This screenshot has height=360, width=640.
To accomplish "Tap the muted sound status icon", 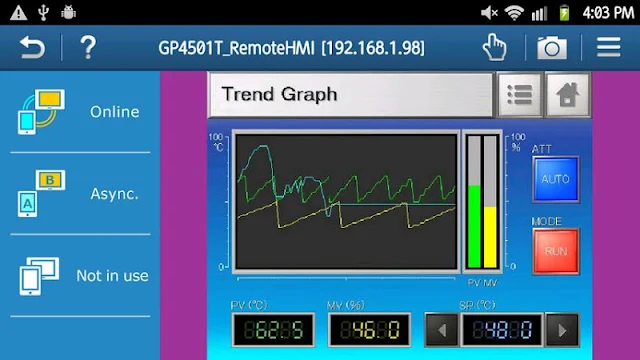I will tap(489, 13).
